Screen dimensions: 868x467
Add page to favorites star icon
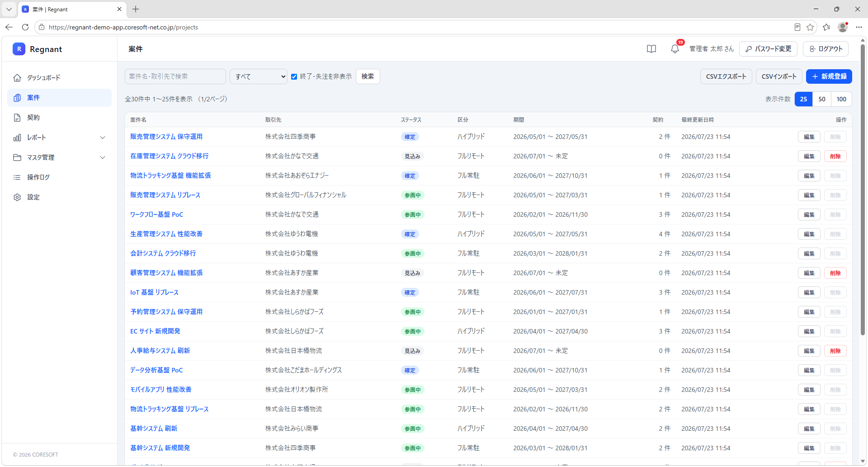pos(810,27)
